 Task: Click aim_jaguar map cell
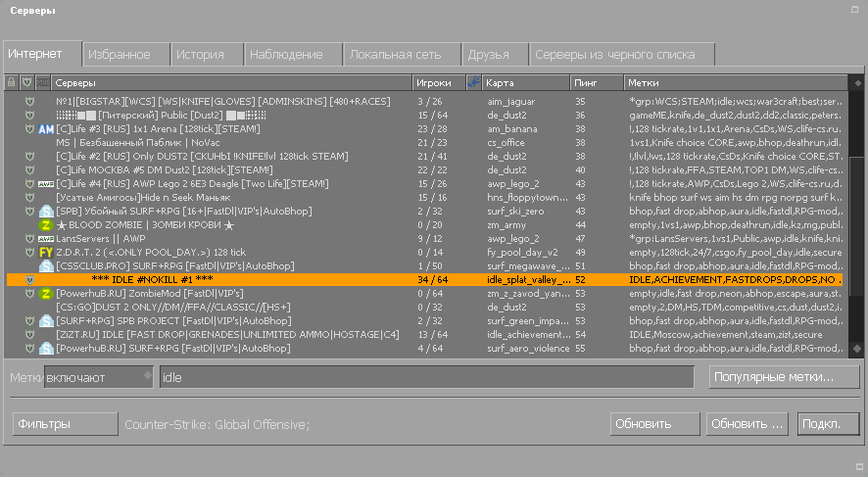coord(511,102)
